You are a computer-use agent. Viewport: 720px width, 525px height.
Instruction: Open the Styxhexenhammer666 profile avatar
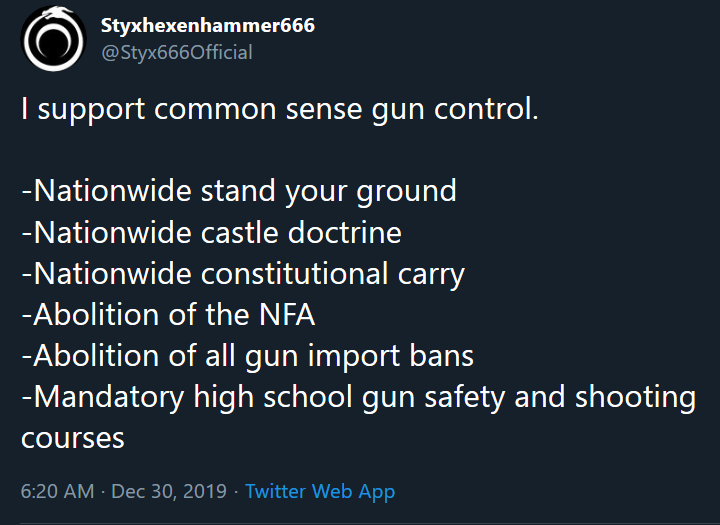[54, 39]
